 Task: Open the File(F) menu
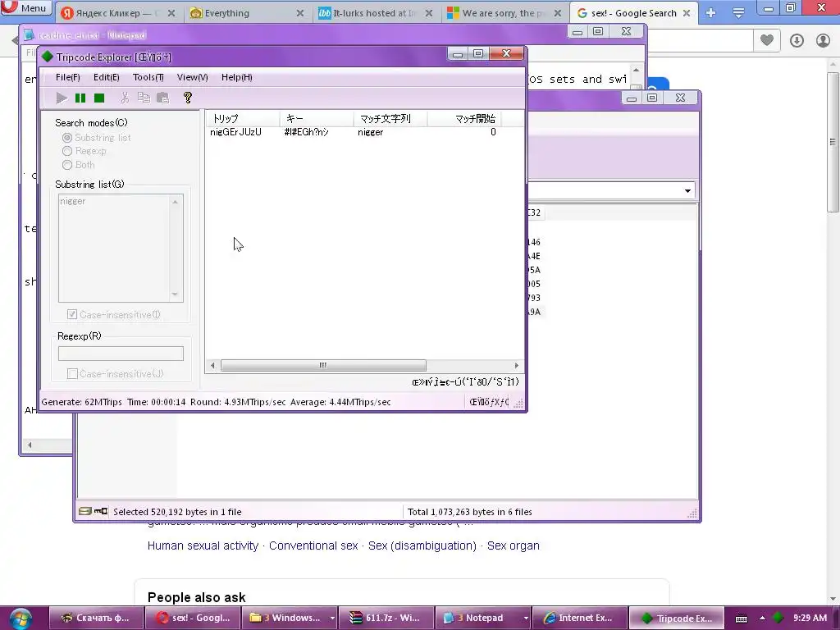[x=67, y=77]
